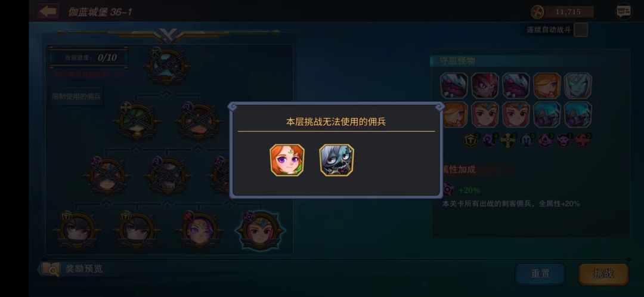Select the crossed-out top boss node

[167, 67]
